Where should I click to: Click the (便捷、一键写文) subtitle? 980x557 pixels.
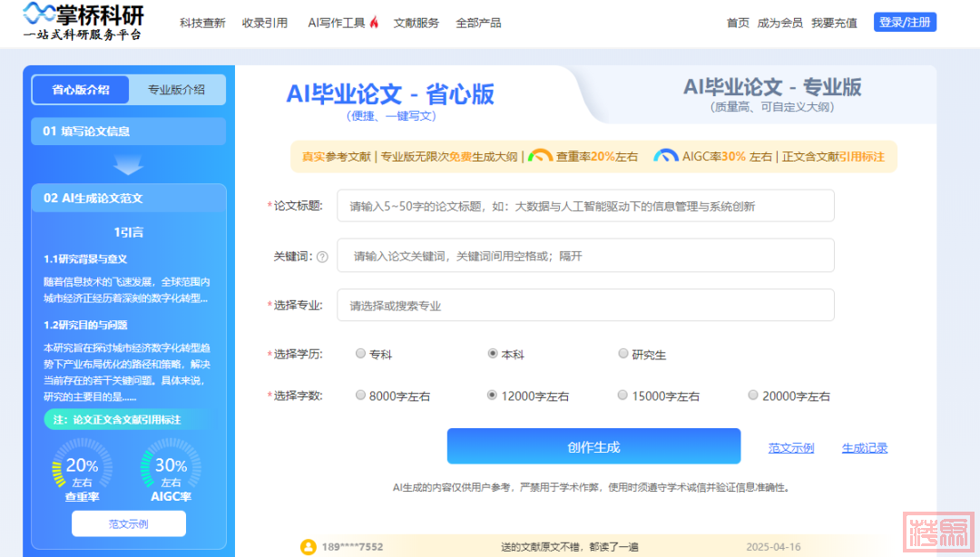click(391, 116)
